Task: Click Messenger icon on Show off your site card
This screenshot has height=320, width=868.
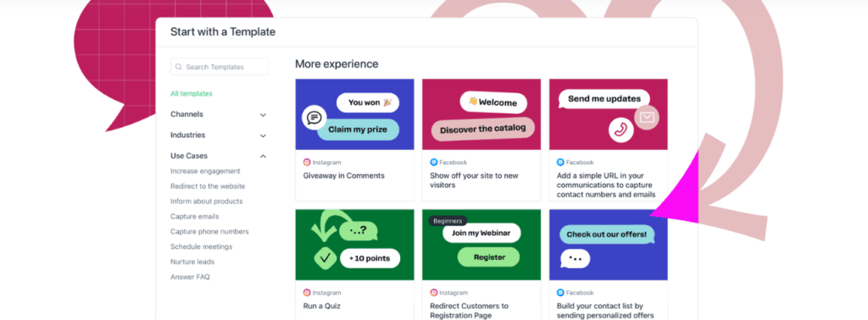Action: tap(433, 163)
